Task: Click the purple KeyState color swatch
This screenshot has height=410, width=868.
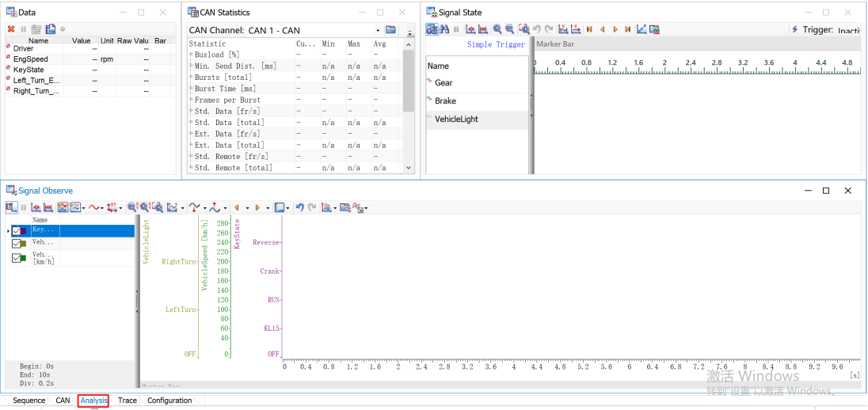Action: [x=25, y=231]
